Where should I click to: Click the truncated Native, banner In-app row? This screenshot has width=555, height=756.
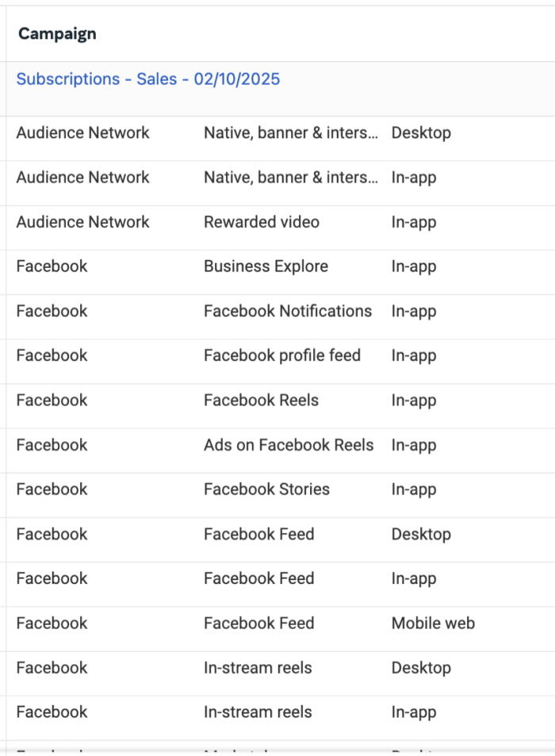(281, 183)
